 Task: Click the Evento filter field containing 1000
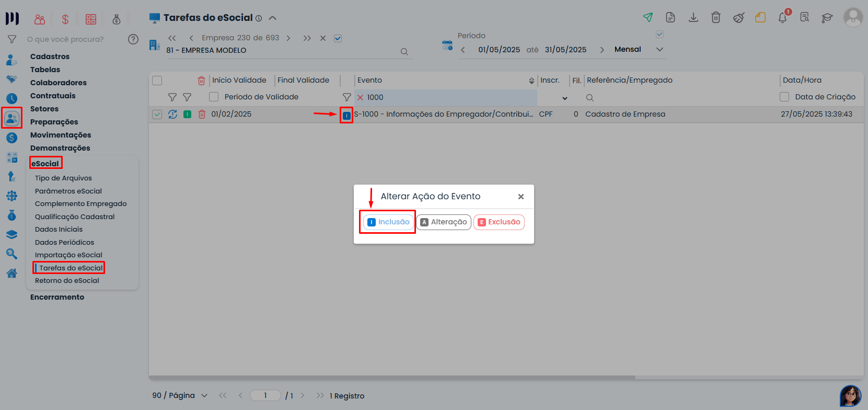click(x=446, y=97)
